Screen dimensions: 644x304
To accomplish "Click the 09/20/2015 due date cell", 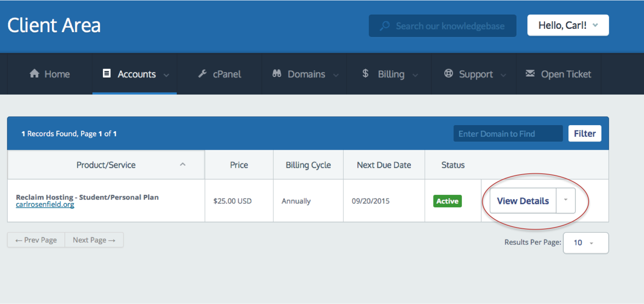I will point(384,201).
